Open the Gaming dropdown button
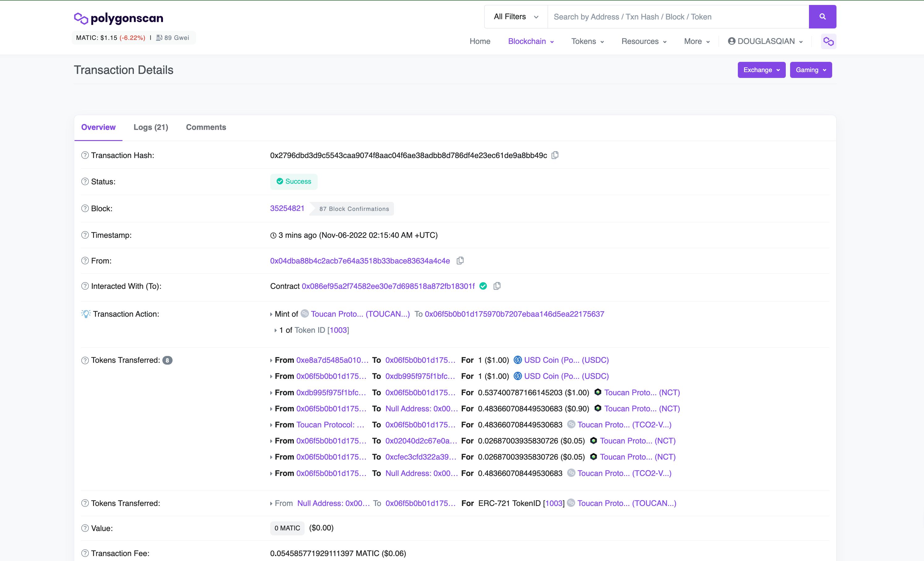Image resolution: width=924 pixels, height=561 pixels. 811,70
